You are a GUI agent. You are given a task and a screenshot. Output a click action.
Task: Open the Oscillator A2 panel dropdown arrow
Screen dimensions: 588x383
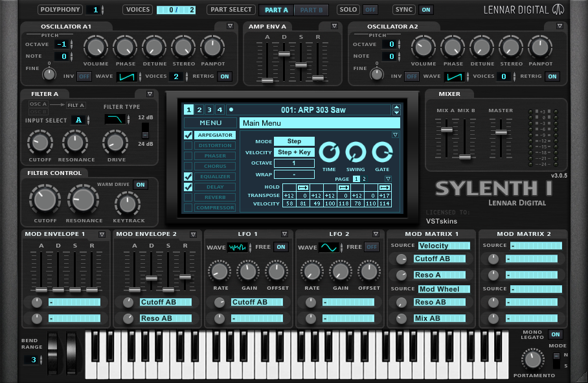click(x=560, y=27)
